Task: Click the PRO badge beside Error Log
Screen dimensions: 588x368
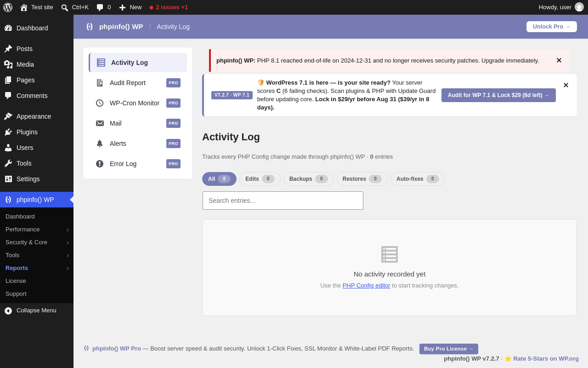Action: 173,164
